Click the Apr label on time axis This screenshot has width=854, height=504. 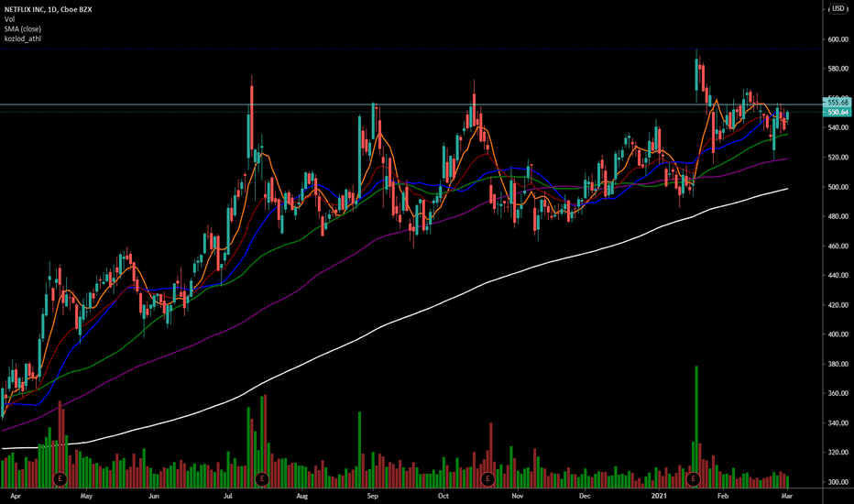pyautogui.click(x=16, y=497)
